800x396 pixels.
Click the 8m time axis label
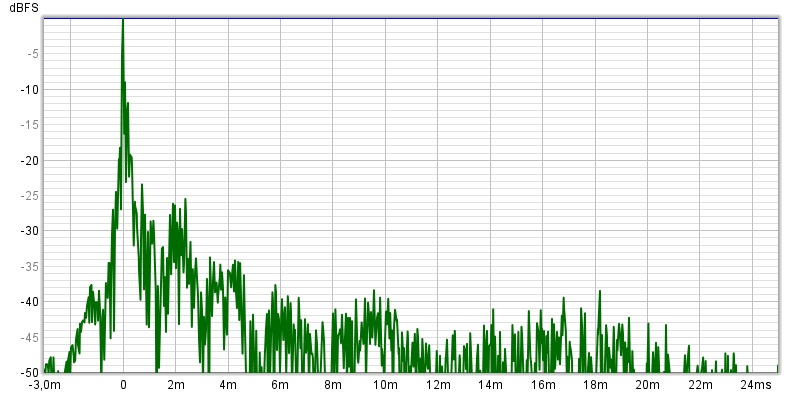click(333, 385)
